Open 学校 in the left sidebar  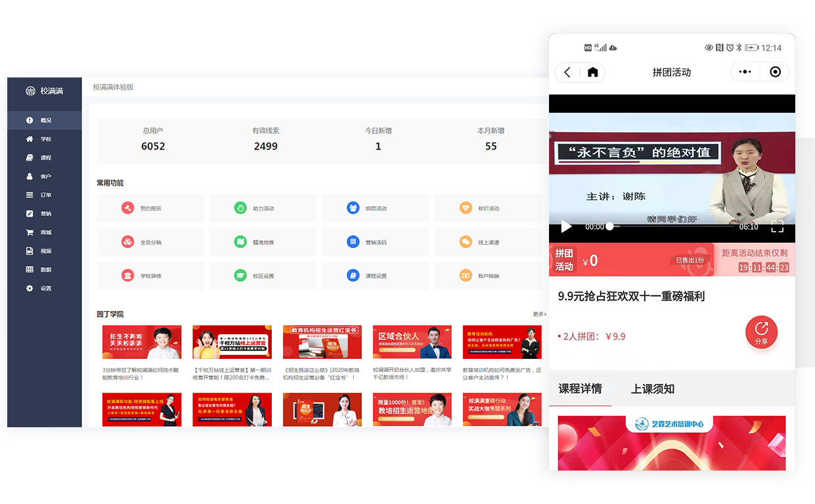(x=45, y=139)
